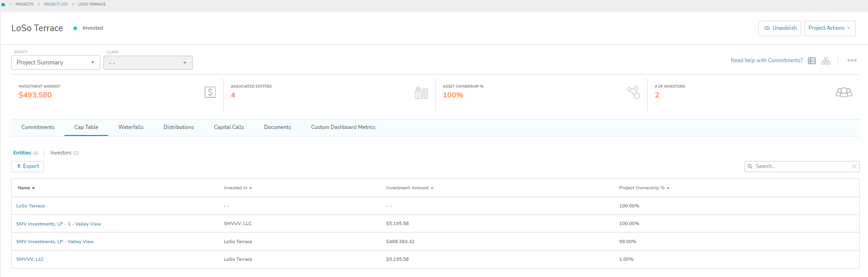Click the investors group icon
Image resolution: width=868 pixels, height=277 pixels.
point(843,92)
